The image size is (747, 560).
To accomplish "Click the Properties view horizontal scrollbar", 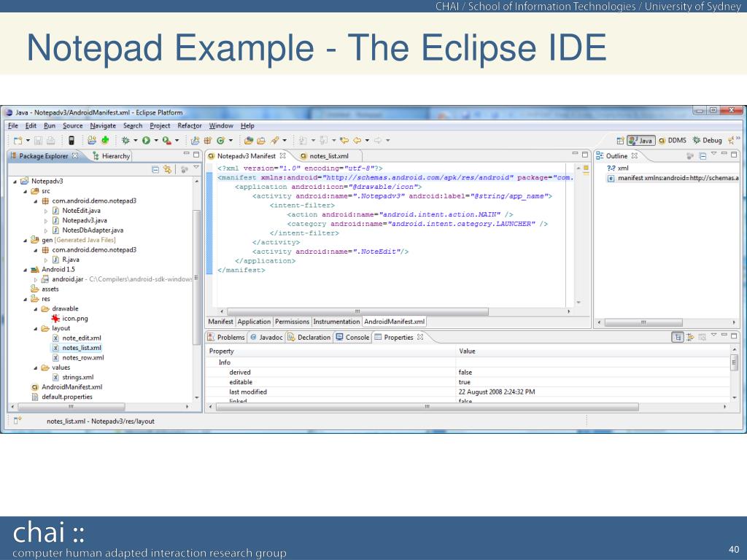I will tap(427, 407).
